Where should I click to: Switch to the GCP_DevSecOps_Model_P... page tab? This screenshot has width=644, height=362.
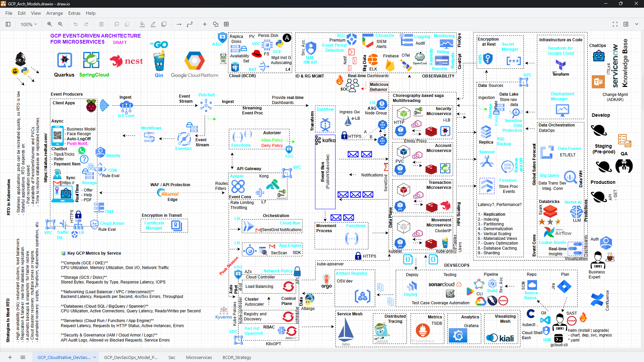point(131,357)
